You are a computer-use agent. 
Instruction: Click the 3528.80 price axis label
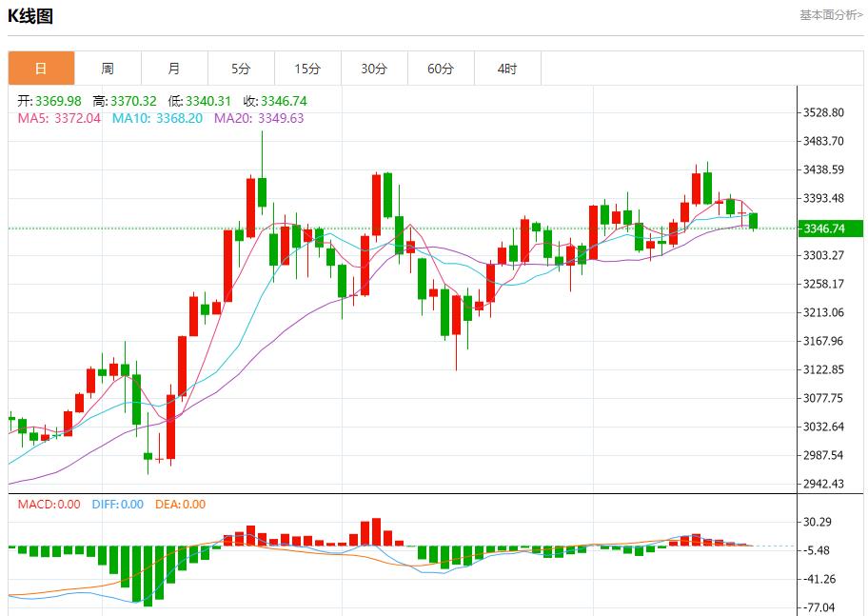coord(824,112)
